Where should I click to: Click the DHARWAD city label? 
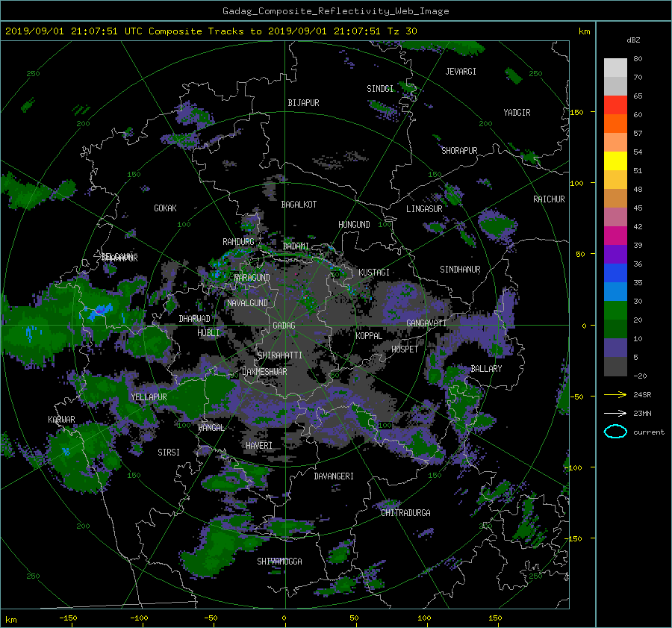click(194, 319)
